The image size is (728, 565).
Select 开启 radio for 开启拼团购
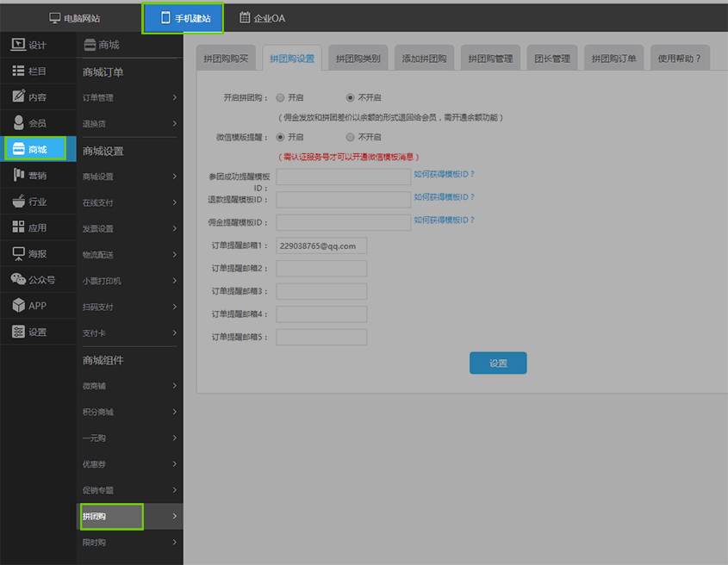tap(280, 97)
